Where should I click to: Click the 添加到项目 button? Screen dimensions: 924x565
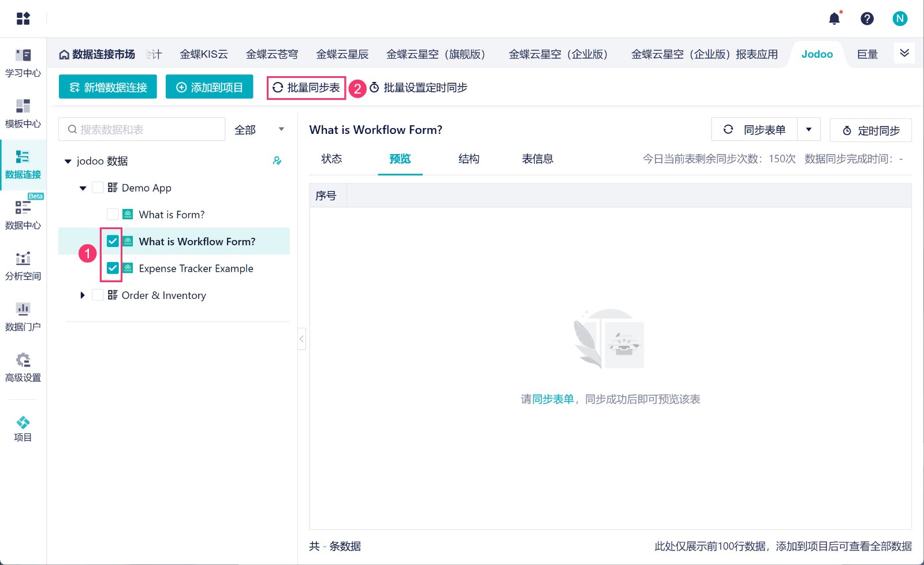[209, 87]
